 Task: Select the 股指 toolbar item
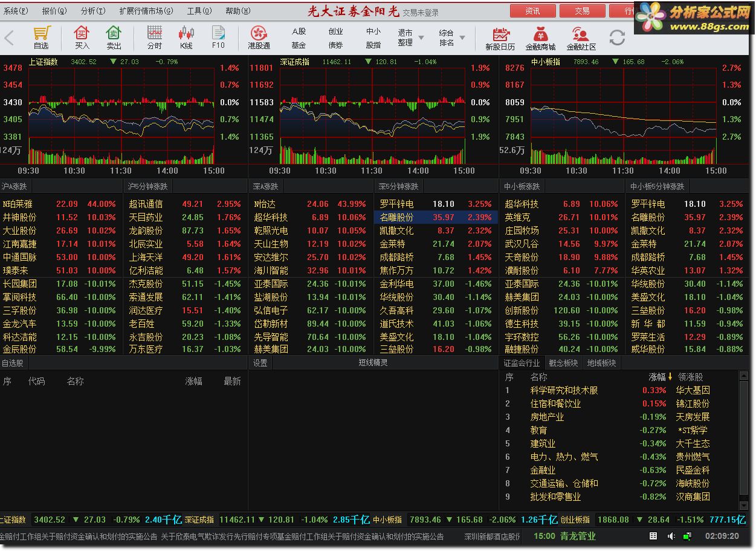click(373, 45)
